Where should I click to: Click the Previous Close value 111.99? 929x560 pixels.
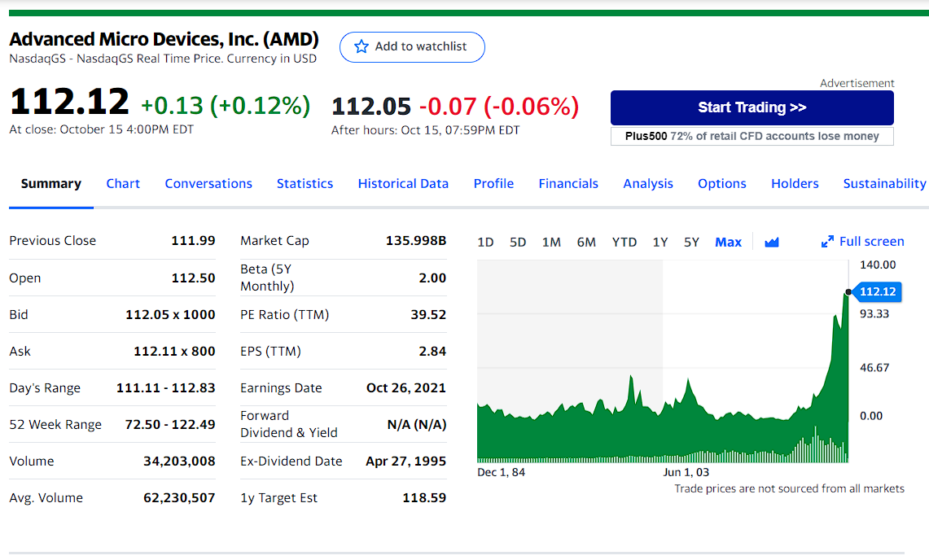[x=193, y=241]
